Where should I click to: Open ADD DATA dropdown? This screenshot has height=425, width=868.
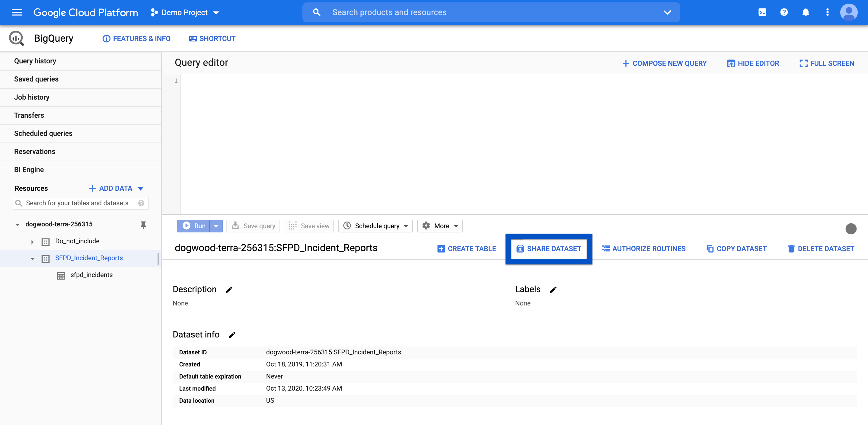point(116,188)
